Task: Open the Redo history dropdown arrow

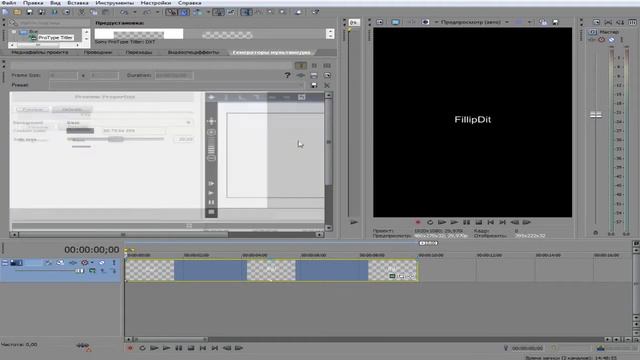Action: pos(158,12)
